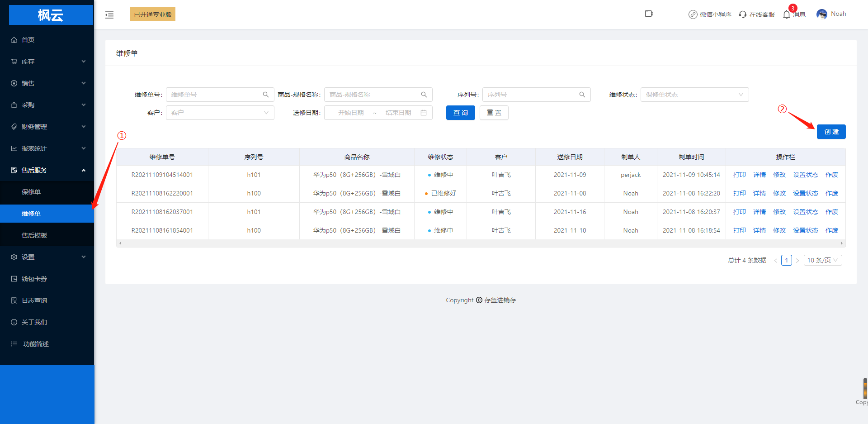Click calendar icon in 送修日期 range
This screenshot has height=424, width=868.
click(424, 113)
